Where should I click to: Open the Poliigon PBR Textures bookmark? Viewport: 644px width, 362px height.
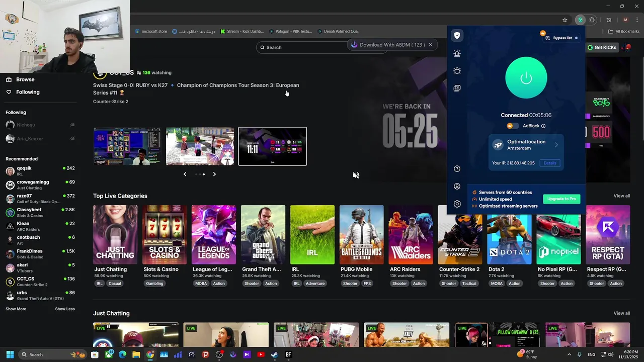coord(290,31)
